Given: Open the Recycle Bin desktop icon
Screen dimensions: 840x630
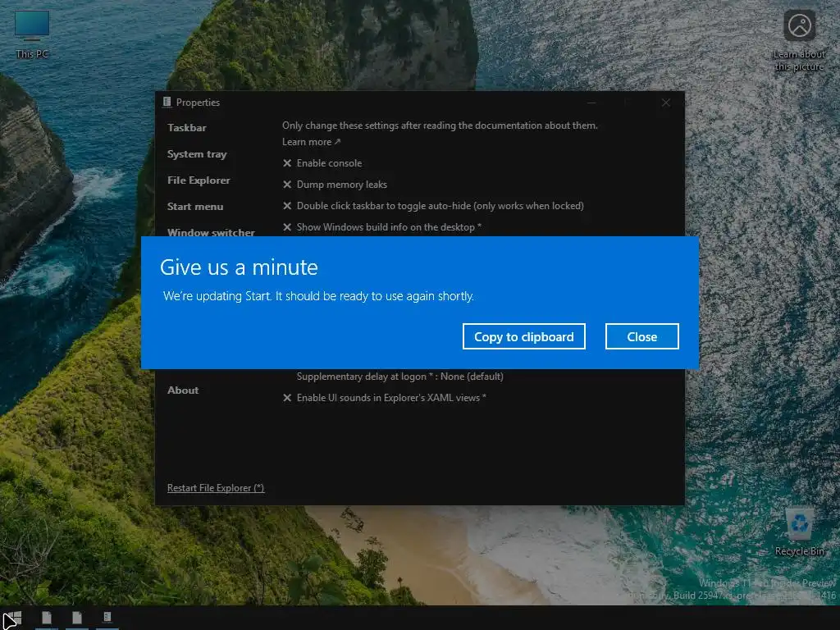Looking at the screenshot, I should tap(799, 532).
